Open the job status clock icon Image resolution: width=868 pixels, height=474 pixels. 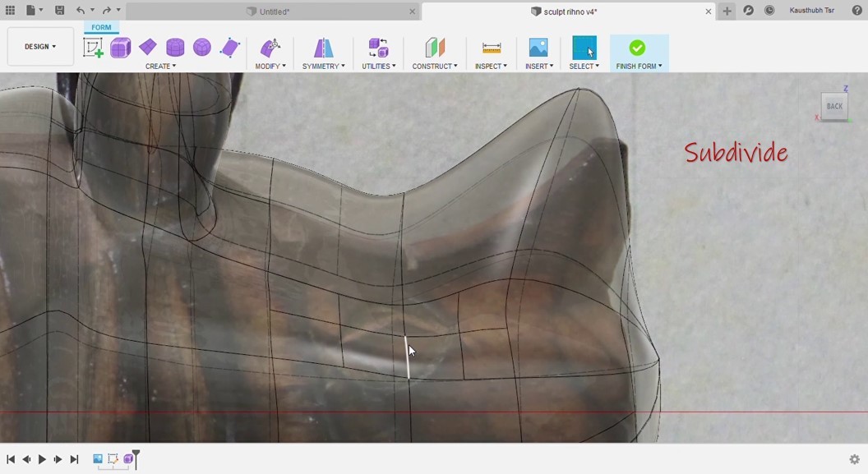[769, 11]
